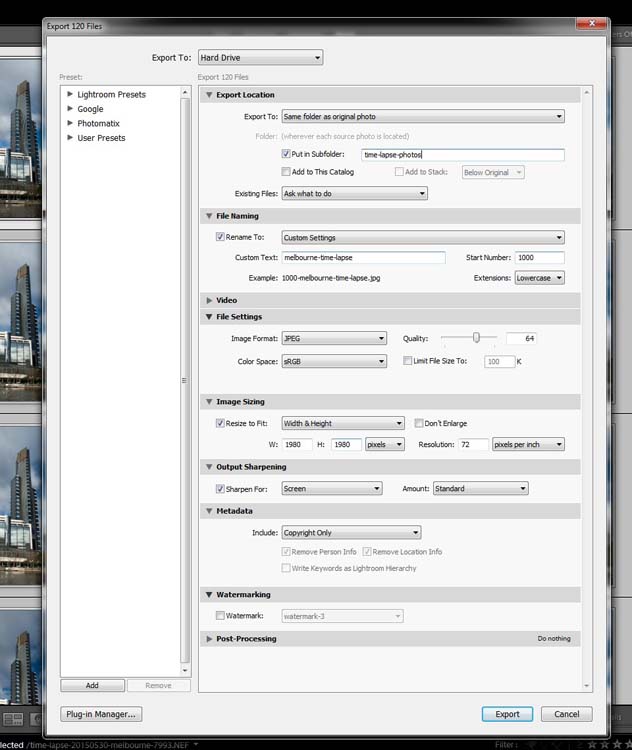Toggle the Don't Enlarge checkbox

tap(418, 423)
